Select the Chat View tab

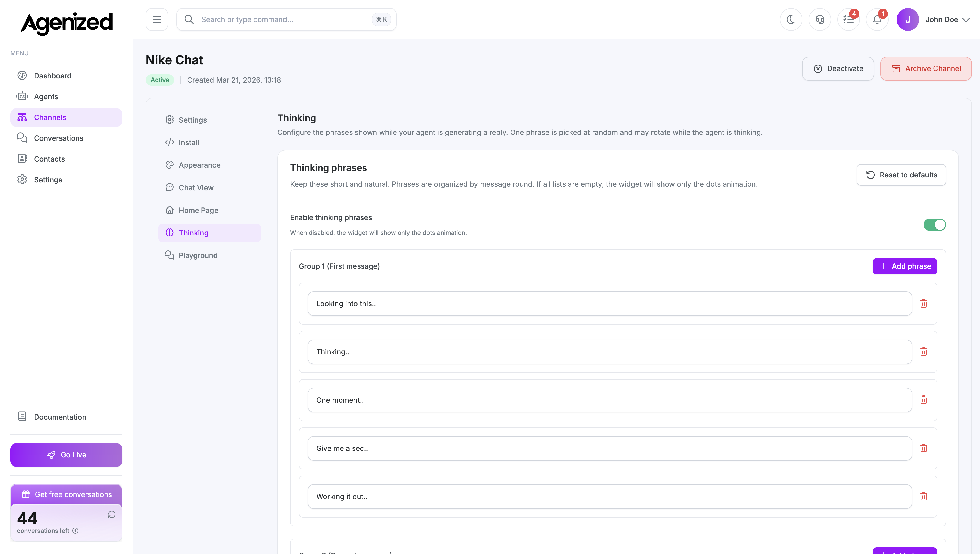(x=209, y=188)
